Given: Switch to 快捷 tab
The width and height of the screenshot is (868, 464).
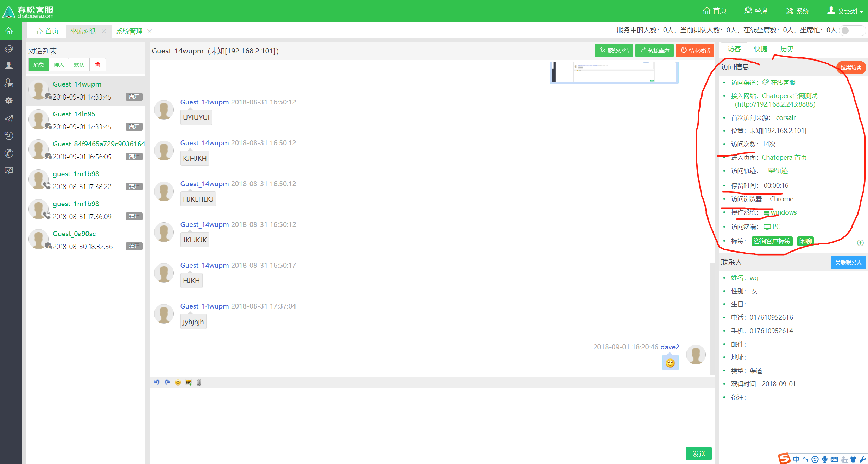Looking at the screenshot, I should point(760,49).
